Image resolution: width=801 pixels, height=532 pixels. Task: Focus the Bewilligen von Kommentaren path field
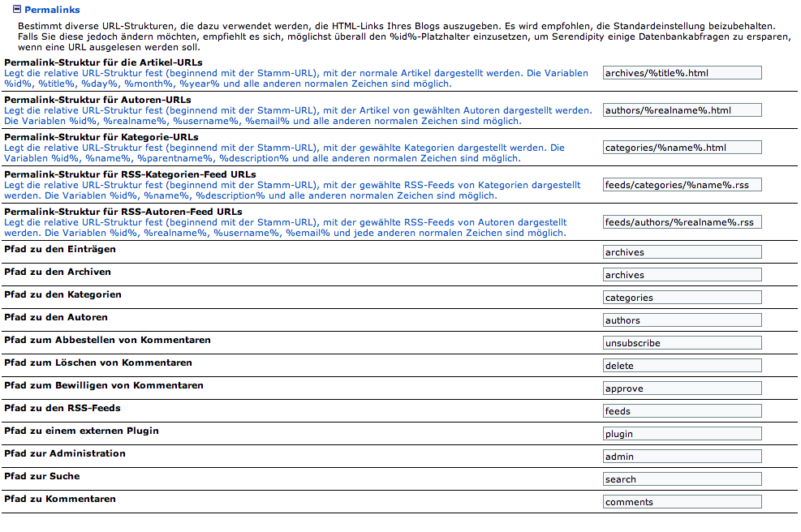click(x=682, y=388)
